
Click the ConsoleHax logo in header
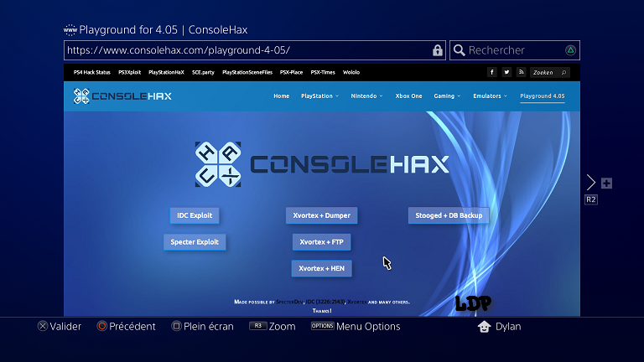tap(122, 96)
